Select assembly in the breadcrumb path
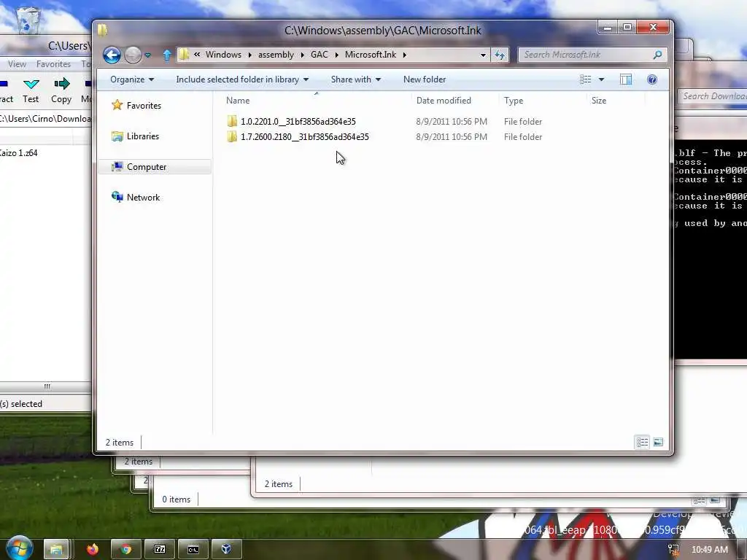Viewport: 747px width, 560px height. [276, 55]
